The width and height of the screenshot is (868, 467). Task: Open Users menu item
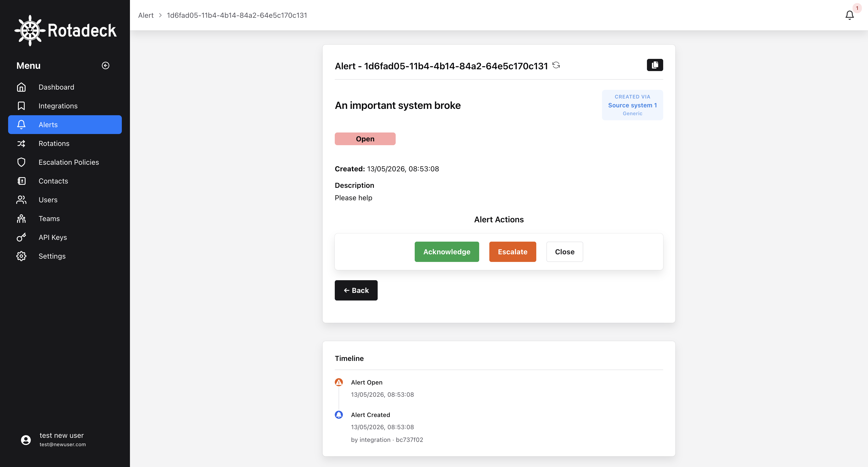(65, 200)
